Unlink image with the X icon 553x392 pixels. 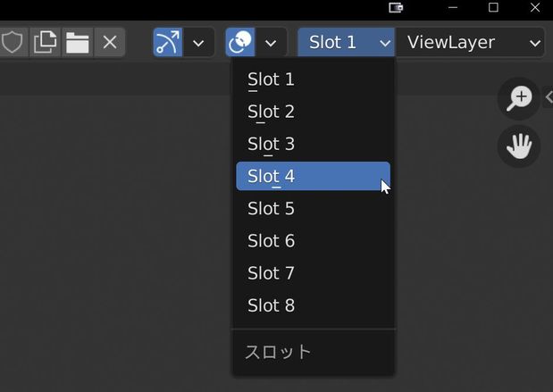click(x=110, y=42)
